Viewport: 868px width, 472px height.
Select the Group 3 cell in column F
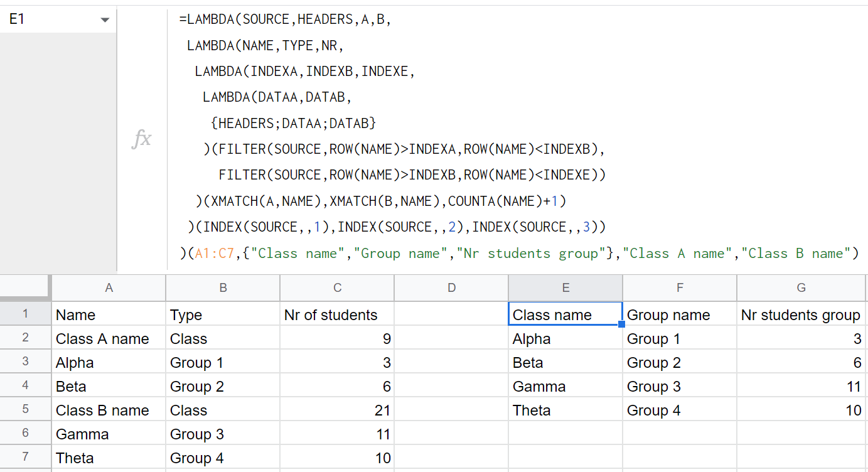coord(680,386)
